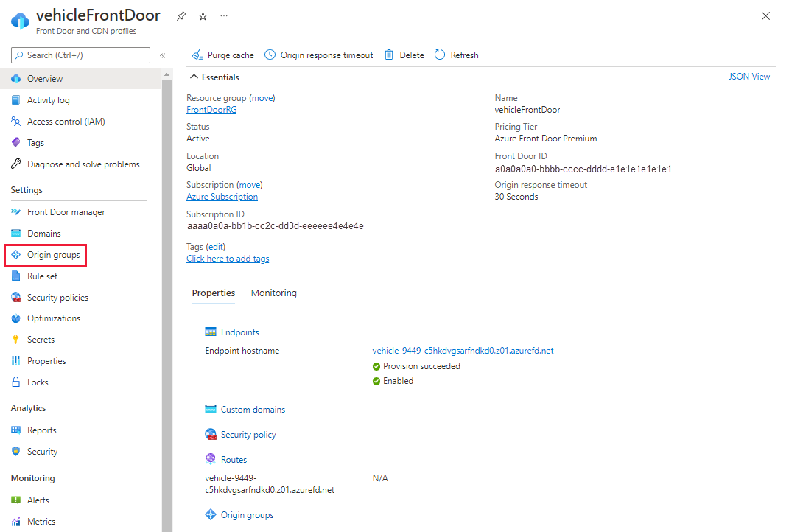This screenshot has width=789, height=532.
Task: Click the Origin groups diamond icon in sidebar
Action: pyautogui.click(x=16, y=255)
